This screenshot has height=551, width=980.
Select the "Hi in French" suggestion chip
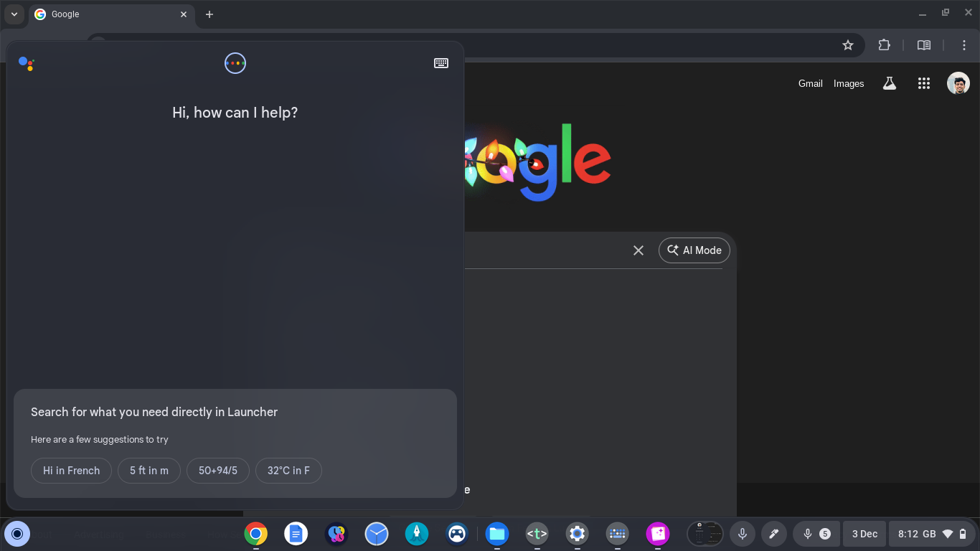[x=71, y=471]
